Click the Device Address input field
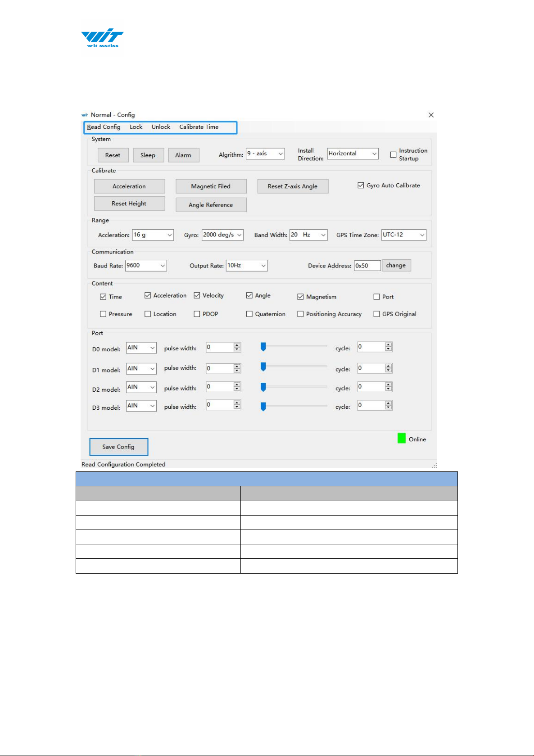This screenshot has height=756, width=534. click(367, 266)
